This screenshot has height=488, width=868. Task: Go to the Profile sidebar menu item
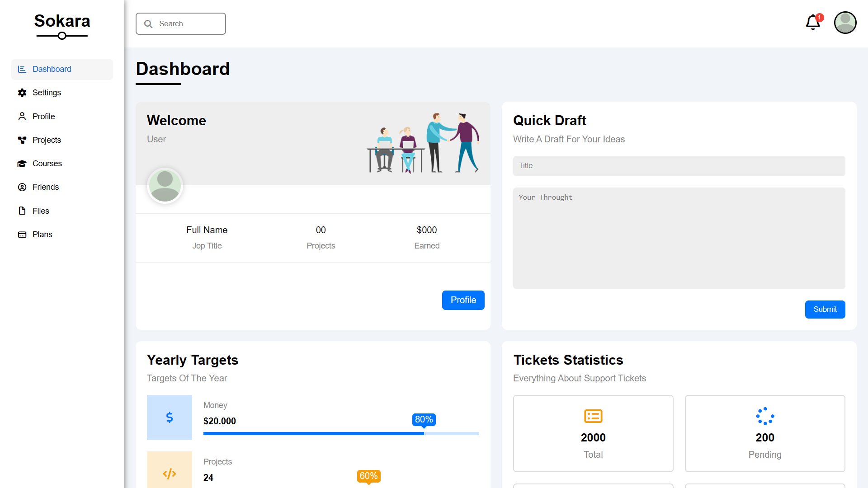(x=44, y=117)
